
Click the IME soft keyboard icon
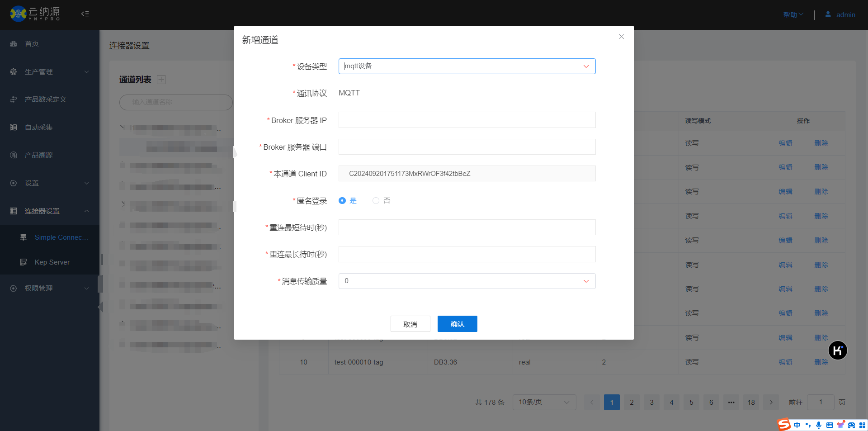[830, 425]
